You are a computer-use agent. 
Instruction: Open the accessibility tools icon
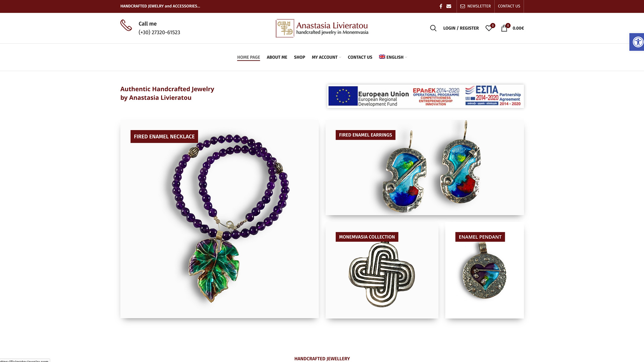[637, 42]
